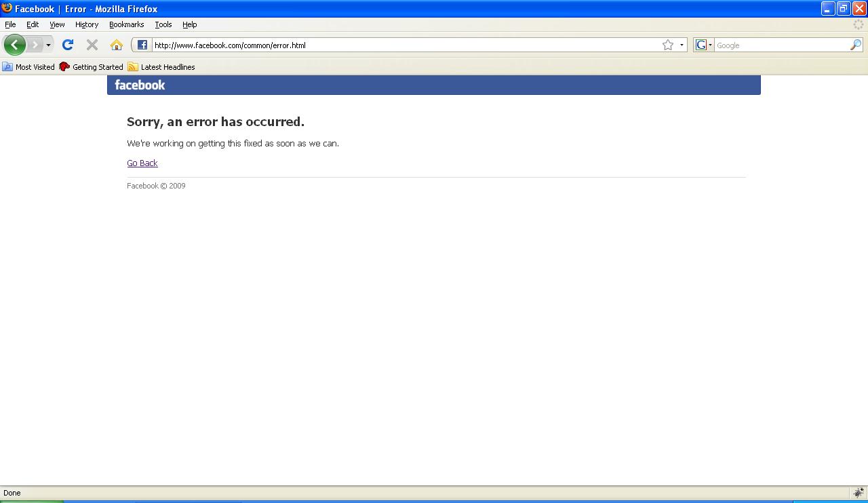The width and height of the screenshot is (868, 503).
Task: Click the Stop loading X icon
Action: (92, 45)
